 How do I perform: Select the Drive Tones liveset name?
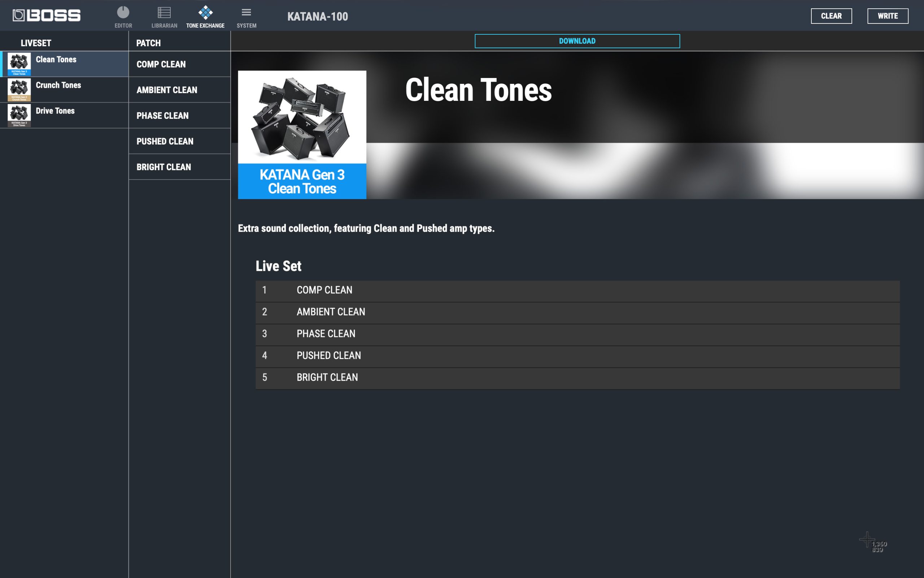point(55,111)
